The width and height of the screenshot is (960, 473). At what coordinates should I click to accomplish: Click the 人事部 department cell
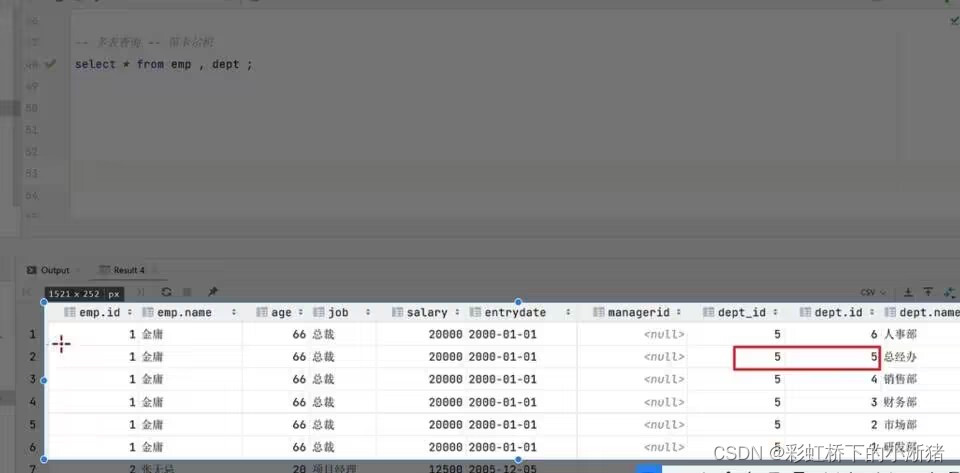(901, 335)
